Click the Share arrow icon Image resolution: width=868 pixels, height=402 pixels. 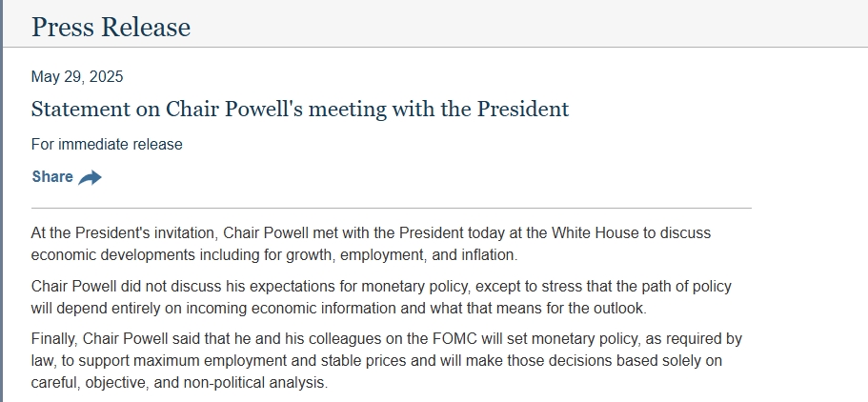pos(90,177)
